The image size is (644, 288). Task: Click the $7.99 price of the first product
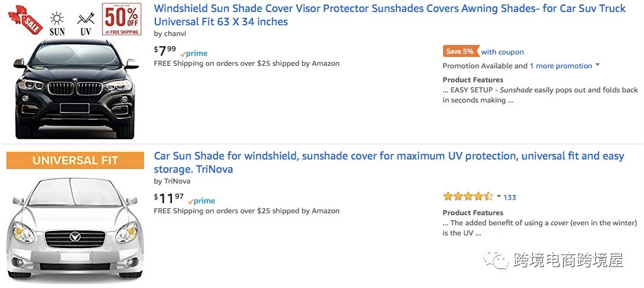(165, 50)
